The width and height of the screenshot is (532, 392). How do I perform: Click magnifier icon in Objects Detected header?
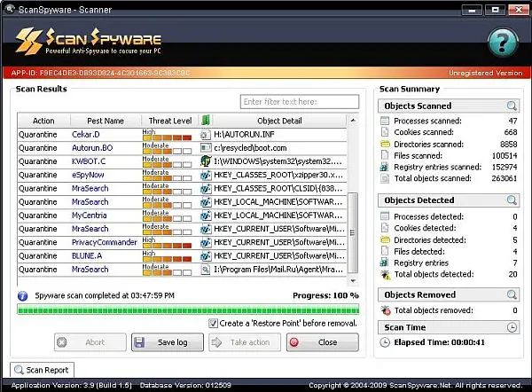coord(512,200)
